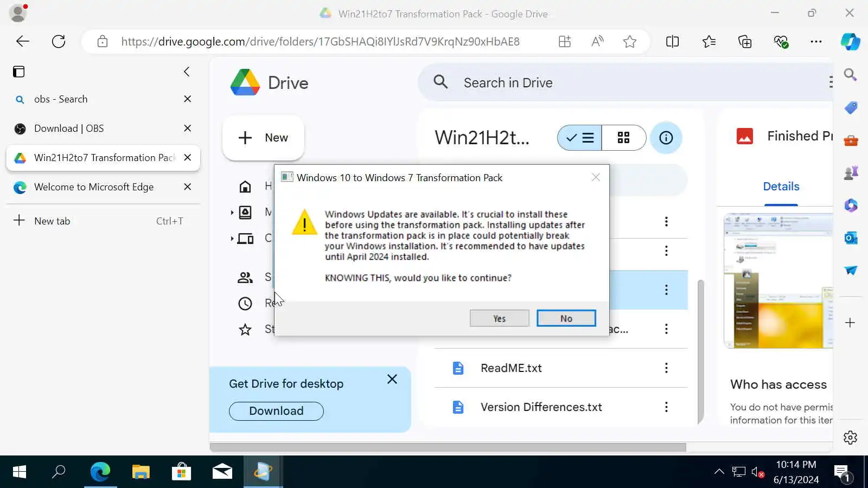Expand the My Drive tree
Image resolution: width=868 pixels, height=488 pixels.
click(232, 213)
